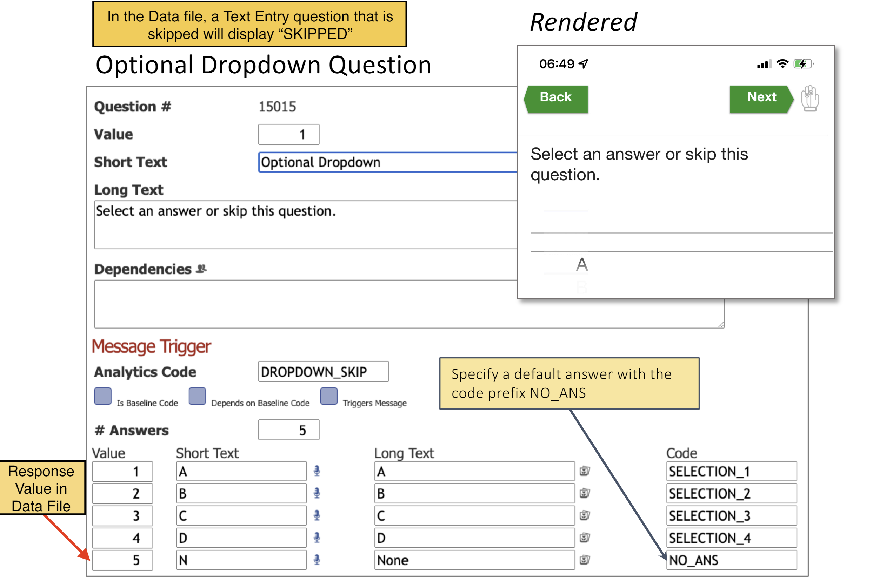Click image icon next to Long Text A
Viewport: 893px width, 588px height.
point(584,471)
